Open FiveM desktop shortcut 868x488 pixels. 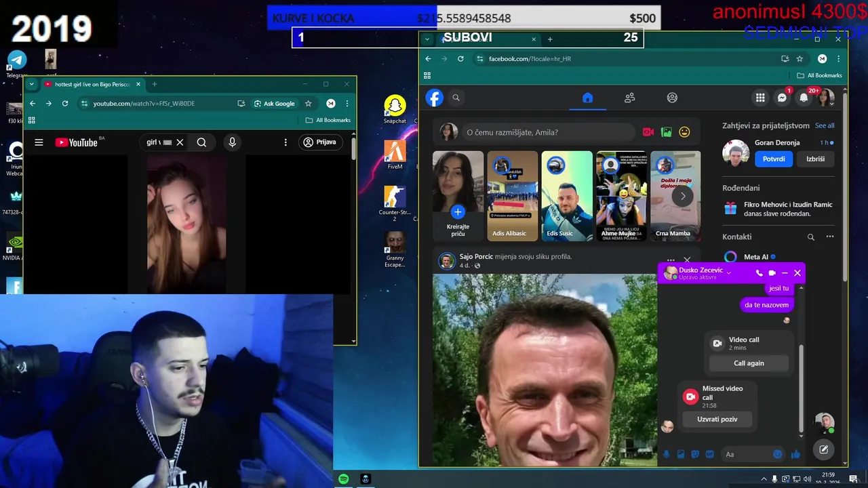pyautogui.click(x=395, y=155)
